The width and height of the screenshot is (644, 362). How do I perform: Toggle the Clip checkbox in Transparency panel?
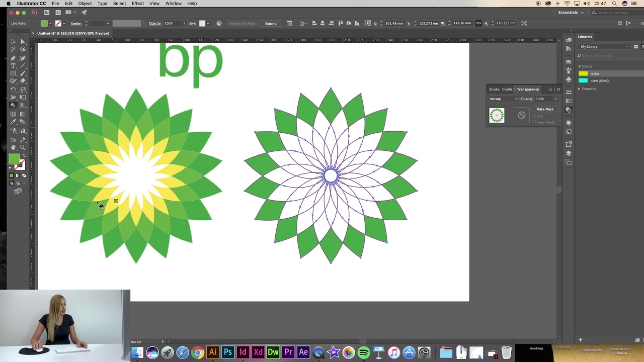pos(534,116)
